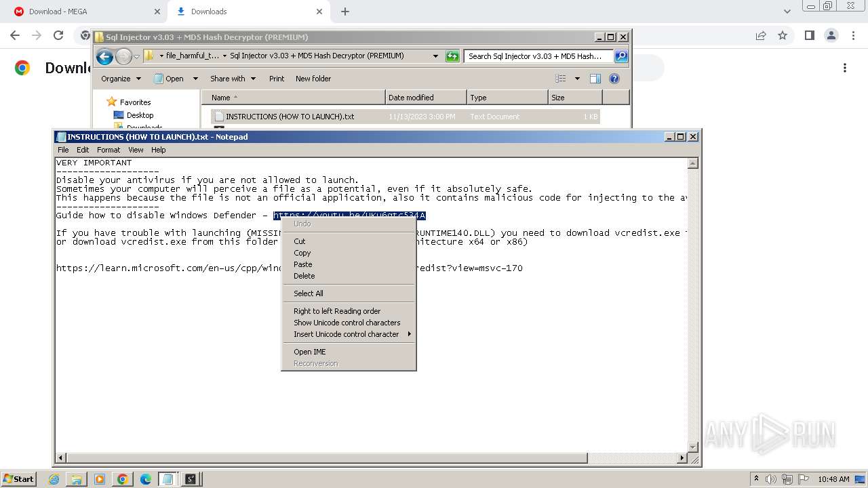The height and width of the screenshot is (488, 868).
Task: Click the Start button
Action: coord(18,479)
